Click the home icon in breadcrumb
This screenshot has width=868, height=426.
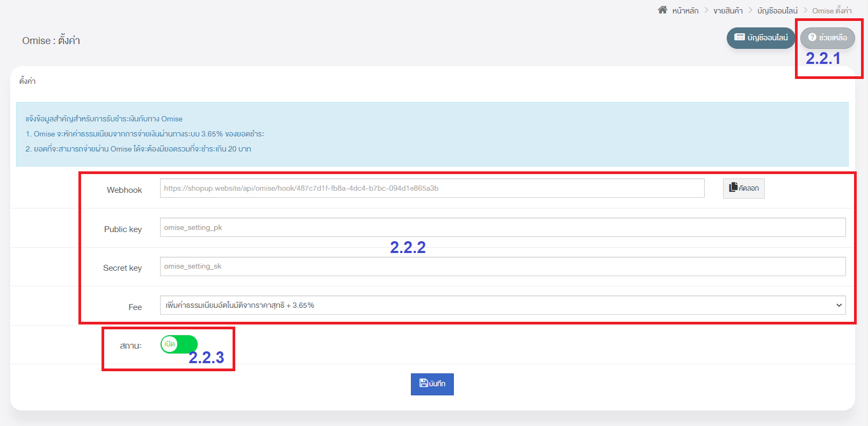point(662,10)
